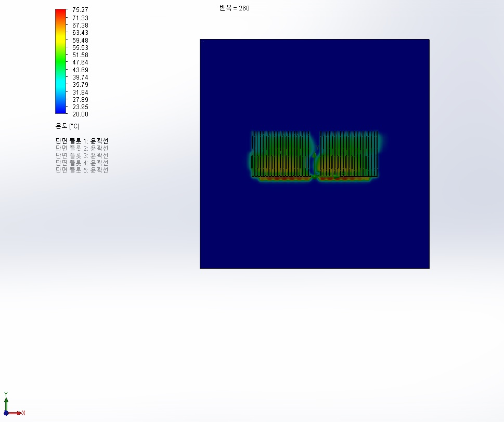Click the 반복 = 260 iteration label

235,8
